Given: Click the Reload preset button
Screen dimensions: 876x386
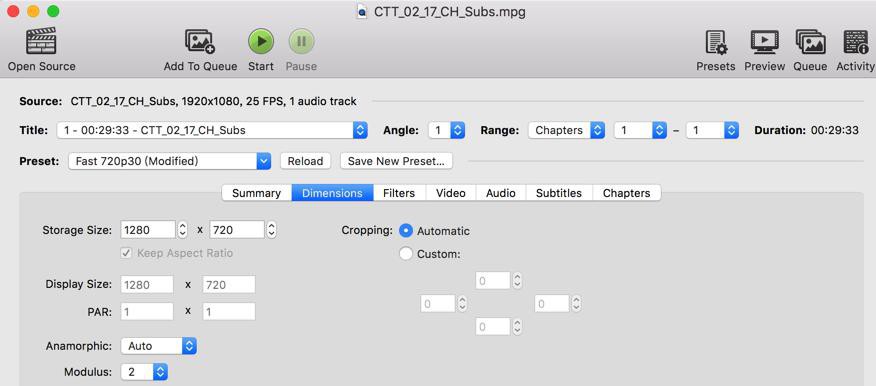Looking at the screenshot, I should tap(305, 161).
